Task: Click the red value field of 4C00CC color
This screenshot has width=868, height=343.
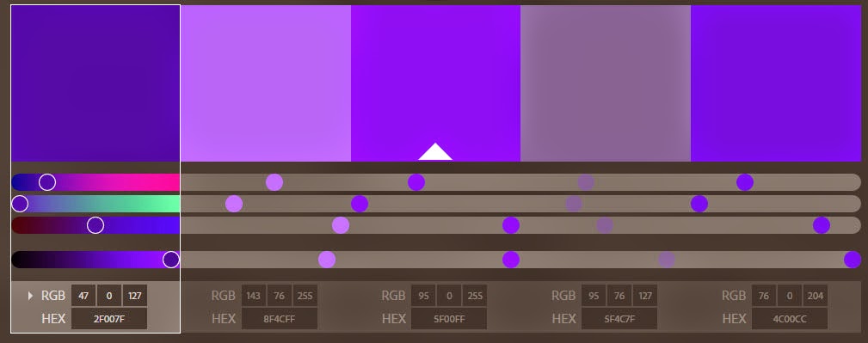Action: [764, 296]
